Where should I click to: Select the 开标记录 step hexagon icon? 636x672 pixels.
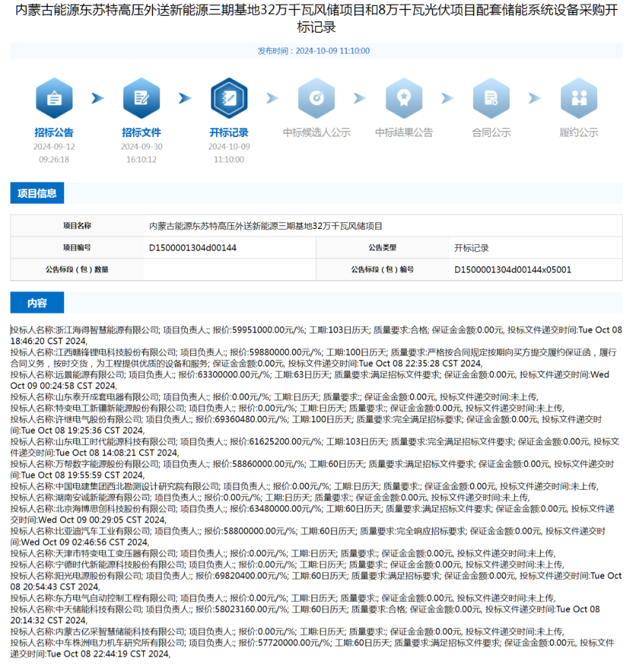pos(229,98)
